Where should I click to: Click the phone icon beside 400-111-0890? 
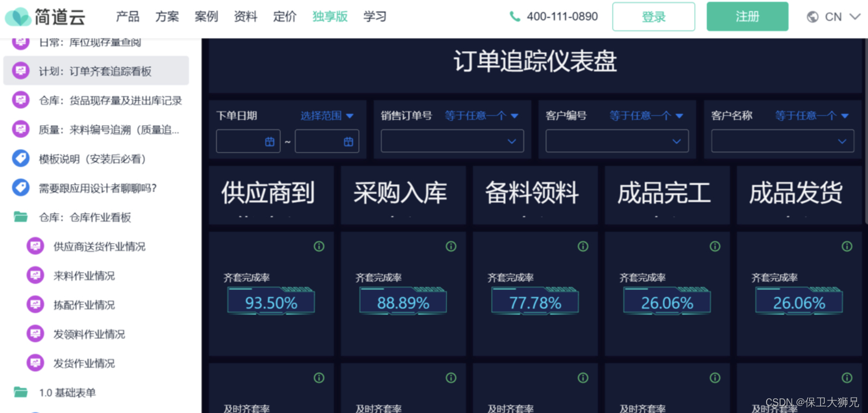515,16
